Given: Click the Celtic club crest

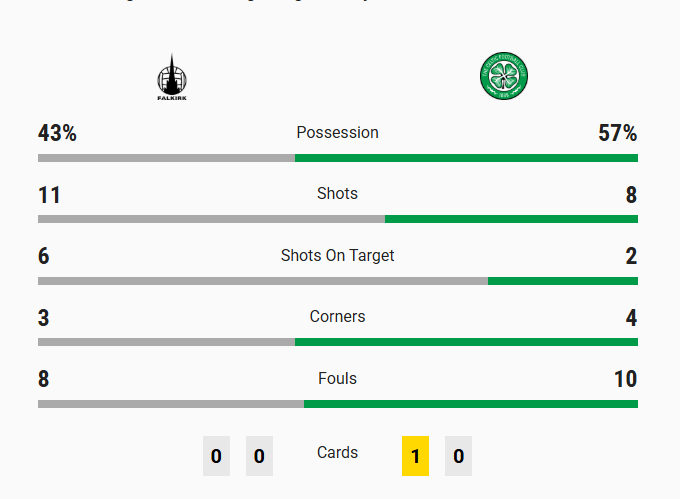Looking at the screenshot, I should coord(504,76).
